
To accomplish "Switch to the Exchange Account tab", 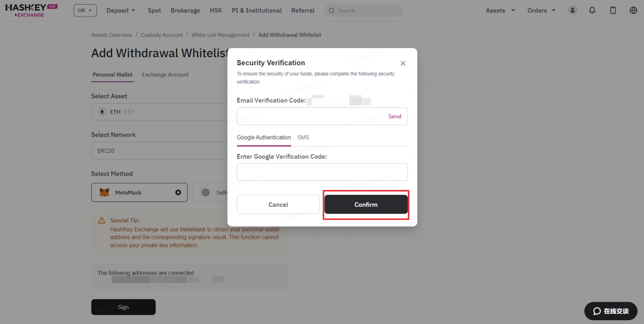I will pyautogui.click(x=165, y=74).
